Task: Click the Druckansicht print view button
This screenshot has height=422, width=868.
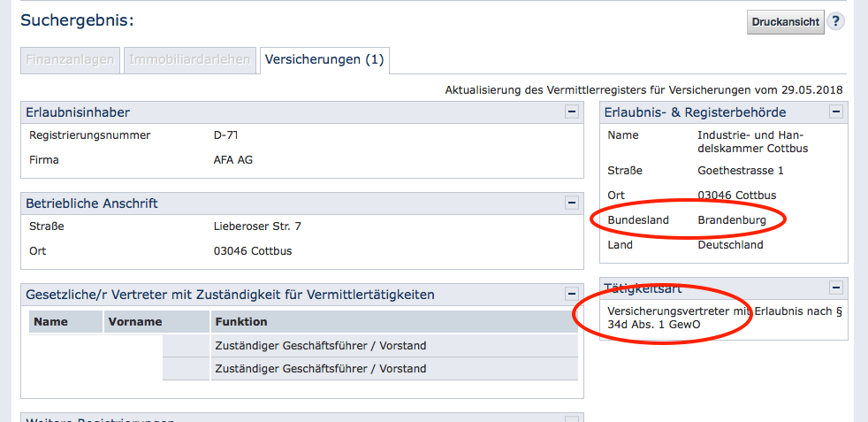Action: tap(786, 22)
